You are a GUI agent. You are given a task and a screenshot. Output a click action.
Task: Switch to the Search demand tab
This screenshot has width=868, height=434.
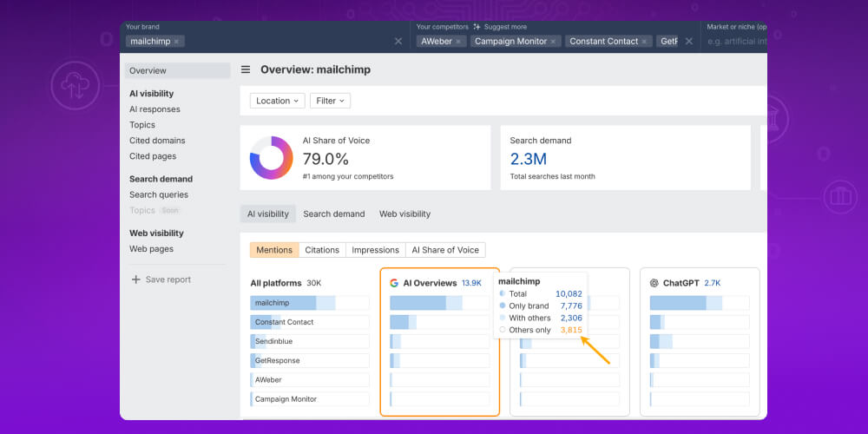coord(333,214)
